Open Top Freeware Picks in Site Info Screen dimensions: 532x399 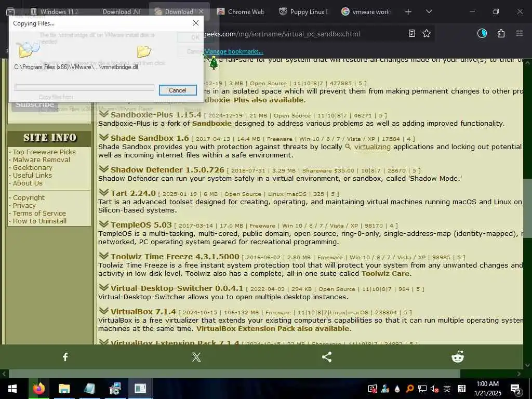coord(44,152)
